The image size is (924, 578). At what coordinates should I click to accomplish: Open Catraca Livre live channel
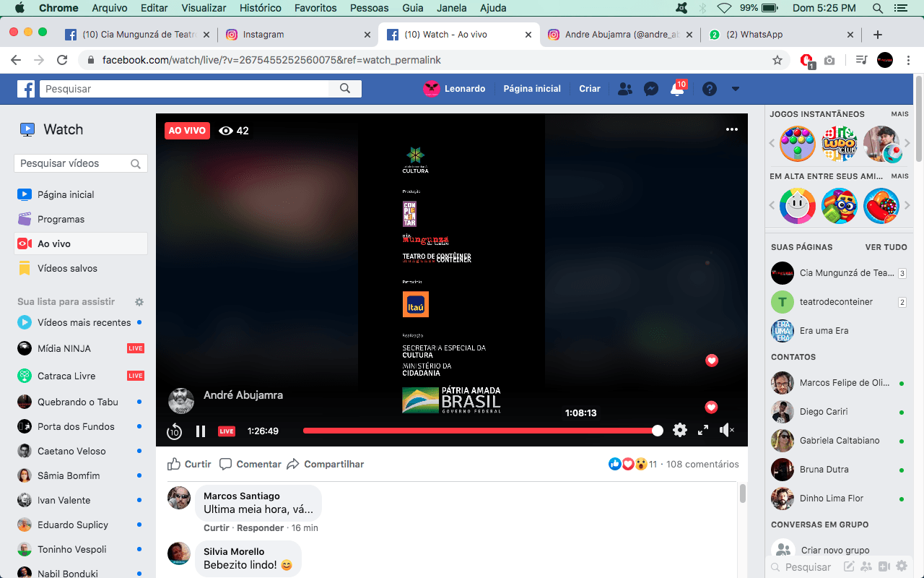pos(81,376)
